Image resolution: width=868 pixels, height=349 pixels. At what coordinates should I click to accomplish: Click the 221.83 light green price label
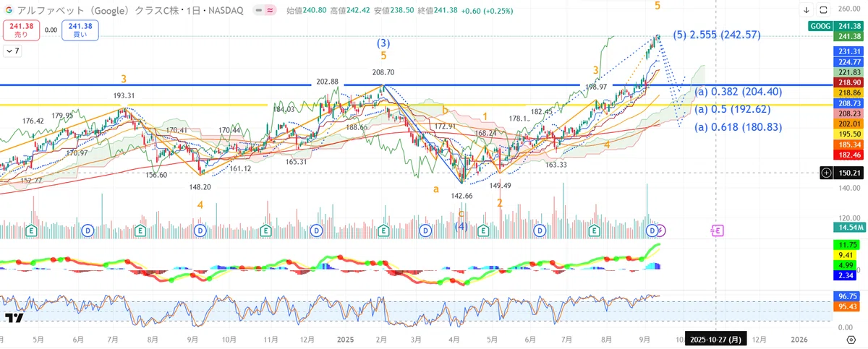click(848, 73)
